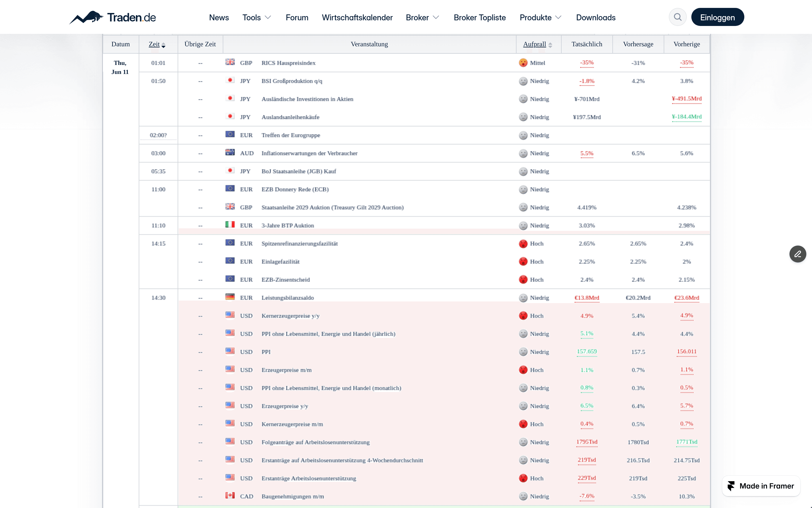Click the Australia flag for Inflationserwartungen der Verbraucher
Screen dimensions: 812x508
coord(230,152)
